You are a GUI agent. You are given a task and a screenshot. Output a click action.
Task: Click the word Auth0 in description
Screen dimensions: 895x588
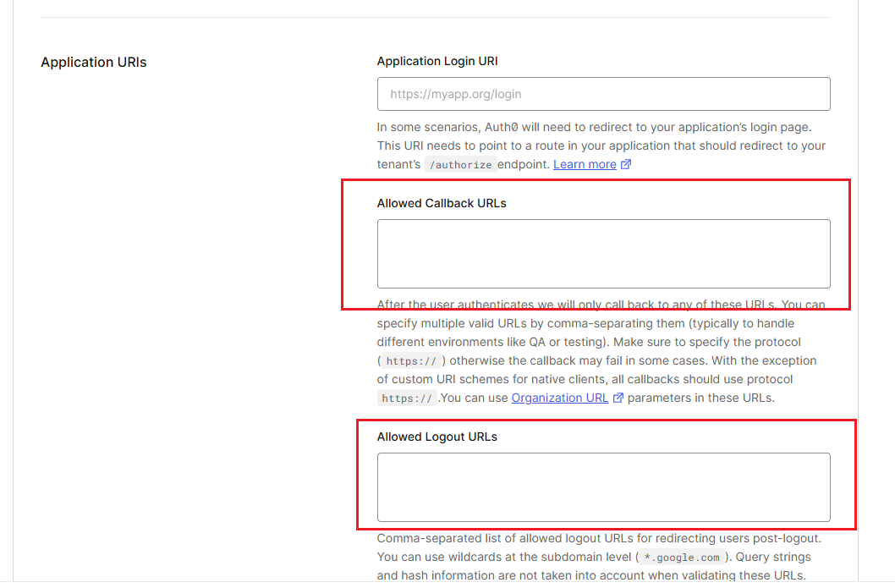coord(502,127)
